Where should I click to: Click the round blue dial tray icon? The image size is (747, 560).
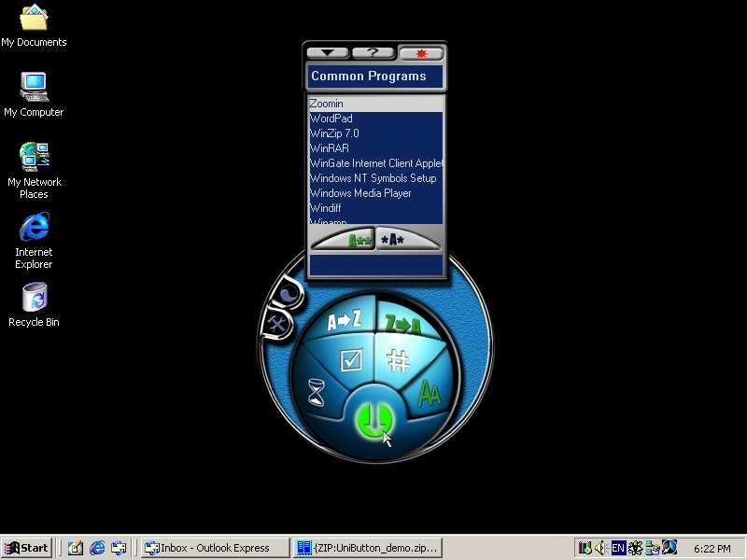pos(669,548)
